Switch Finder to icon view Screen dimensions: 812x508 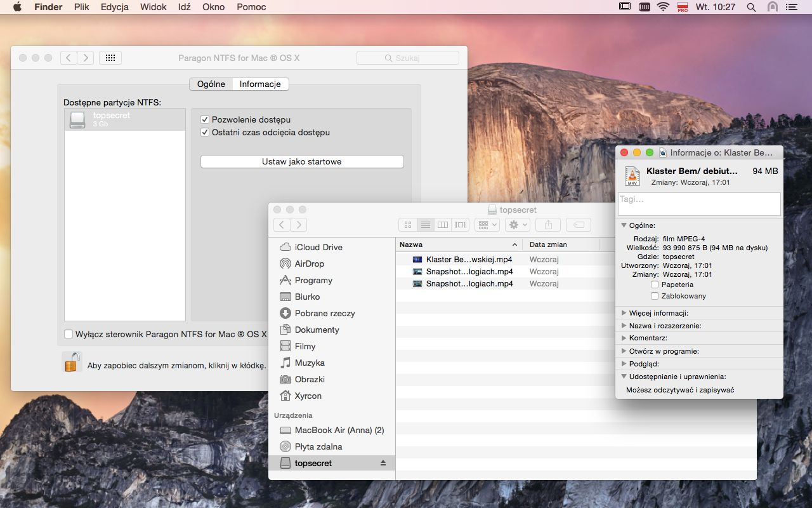point(407,225)
